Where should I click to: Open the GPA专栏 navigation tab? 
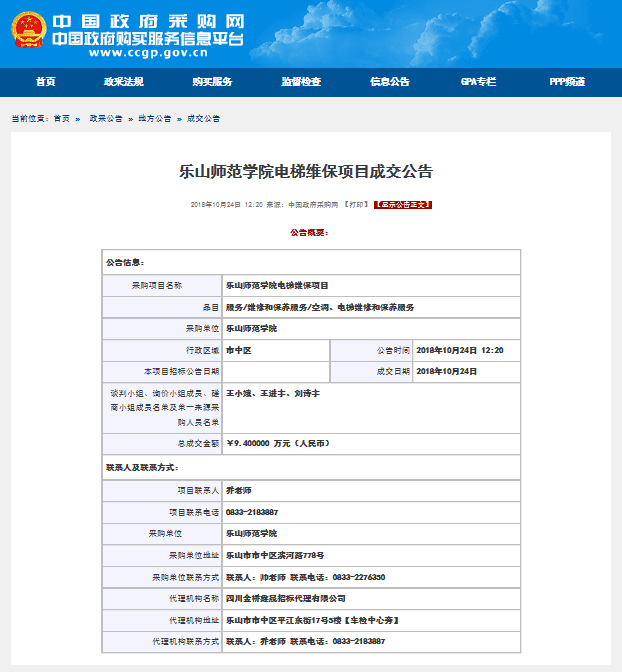(478, 82)
